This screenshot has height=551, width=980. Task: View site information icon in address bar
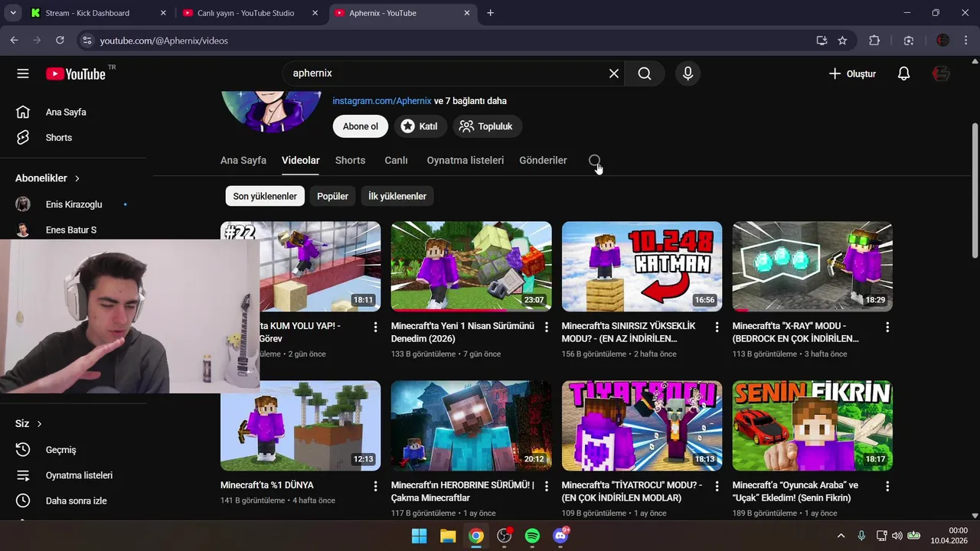coord(87,41)
